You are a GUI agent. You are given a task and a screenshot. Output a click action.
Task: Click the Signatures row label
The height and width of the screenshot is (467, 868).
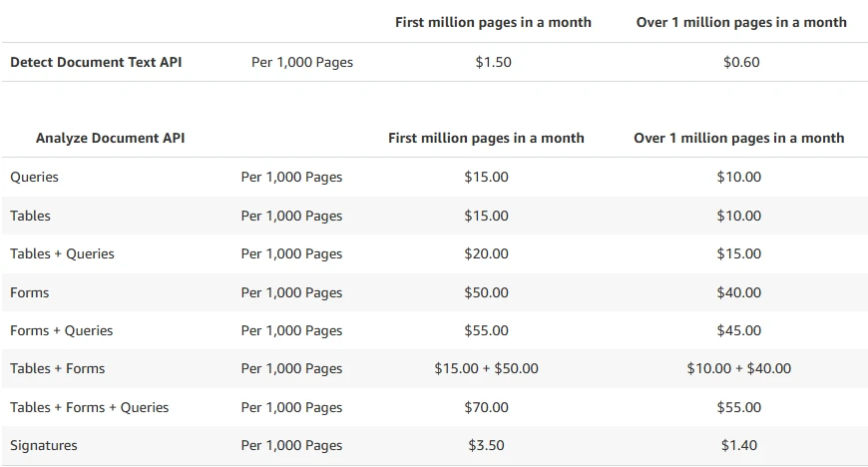pyautogui.click(x=44, y=445)
